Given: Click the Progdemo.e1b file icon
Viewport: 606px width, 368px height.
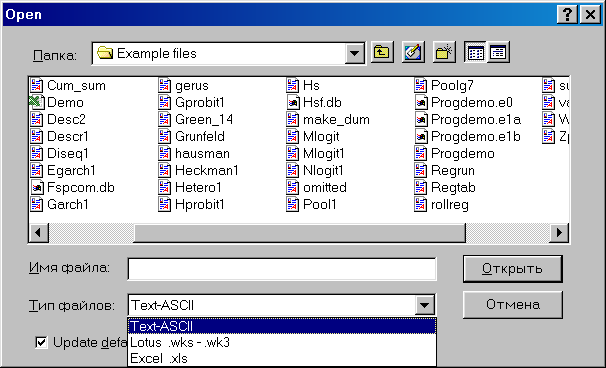Looking at the screenshot, I should tap(421, 136).
